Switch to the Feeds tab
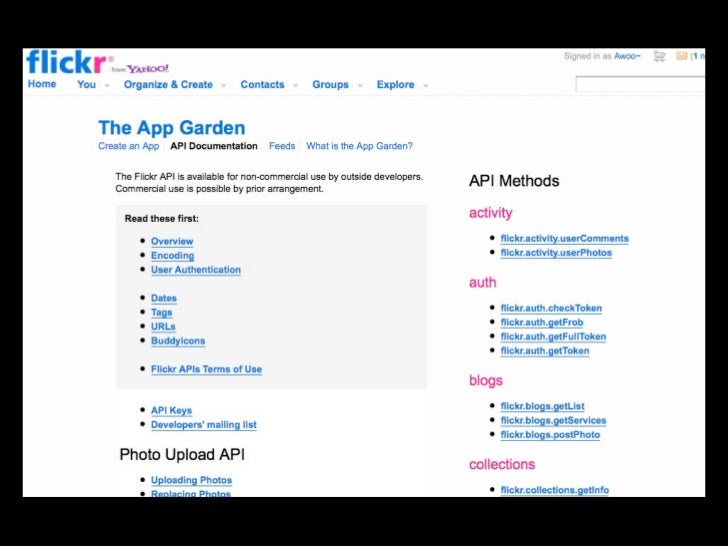This screenshot has height=546, width=728. point(282,146)
